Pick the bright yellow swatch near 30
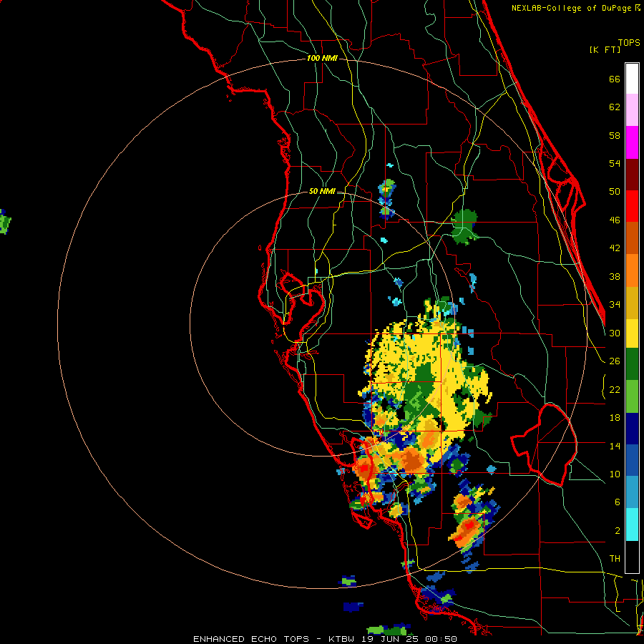Screen dimensions: 644x644 (x=632, y=333)
